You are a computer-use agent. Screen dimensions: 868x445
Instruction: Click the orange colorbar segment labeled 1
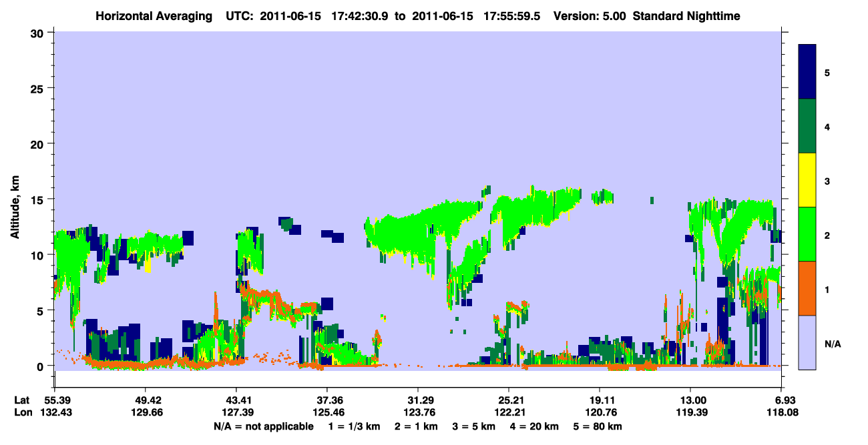tap(807, 288)
